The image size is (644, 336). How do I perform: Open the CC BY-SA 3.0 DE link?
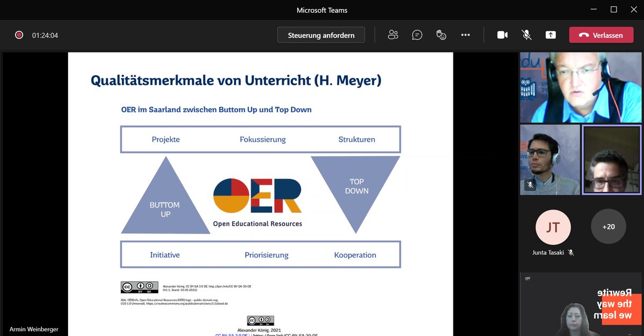[x=231, y=335]
